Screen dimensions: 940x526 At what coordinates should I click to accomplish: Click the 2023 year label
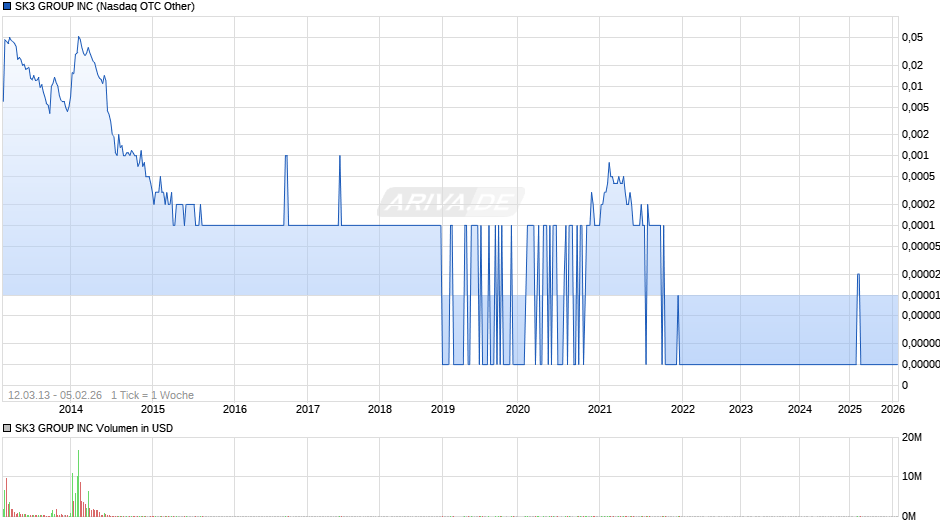[740, 409]
